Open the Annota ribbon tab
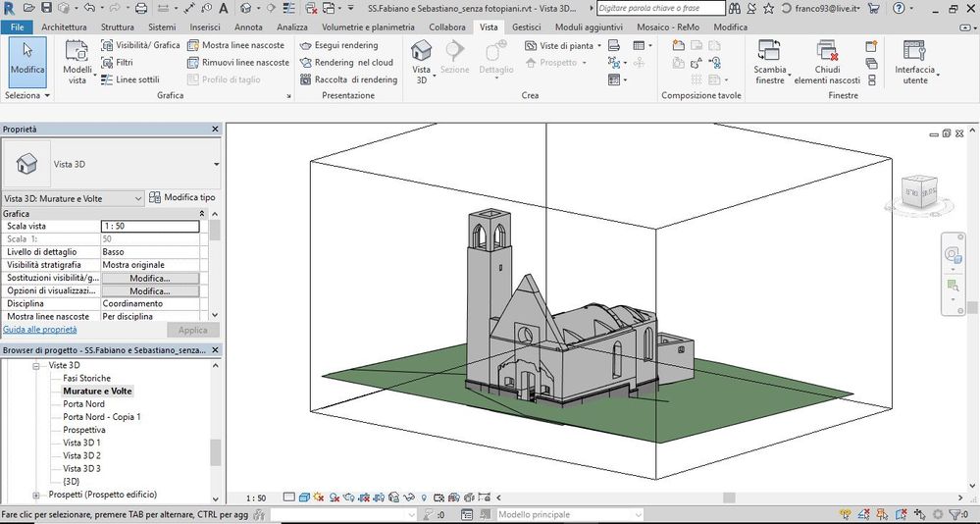This screenshot has width=980, height=524. point(248,26)
